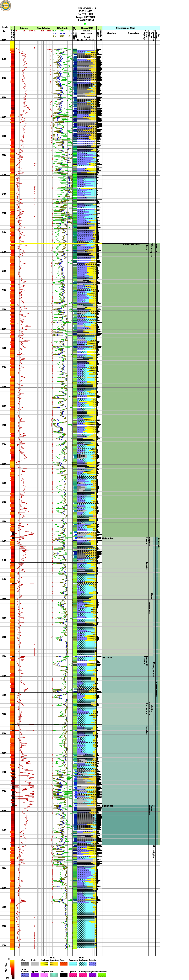Screen dimensions: 189x980
Task: Click the 1600 depth label
Action: click(5, 40)
